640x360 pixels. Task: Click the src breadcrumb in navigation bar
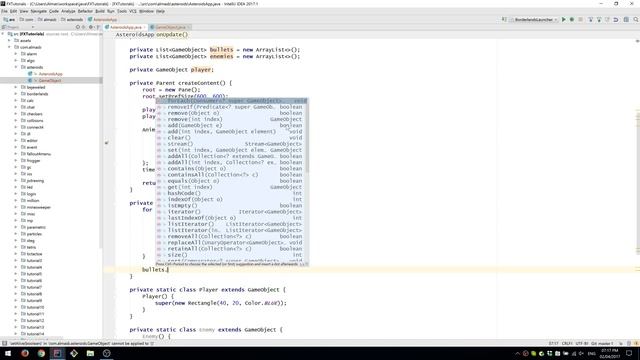pos(9,19)
